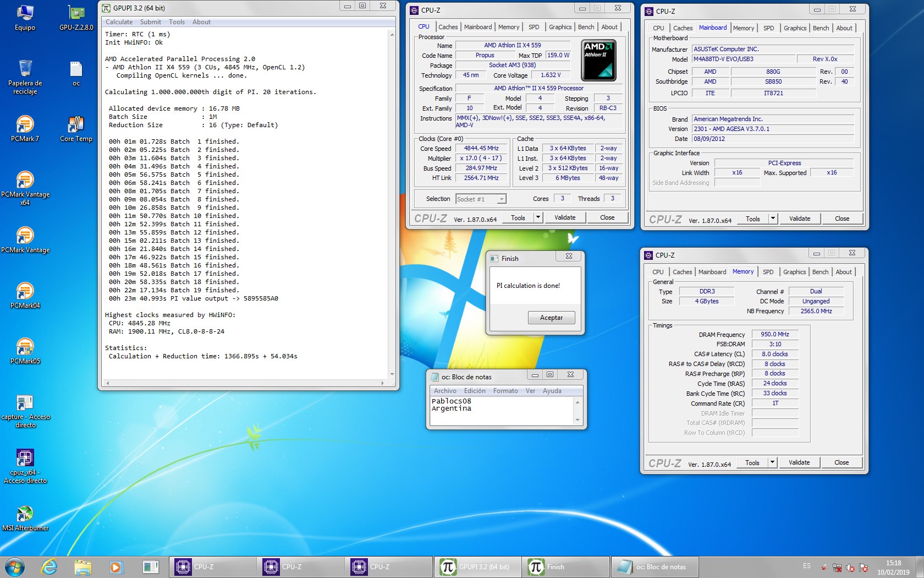Click Validate in CPU-Z CPU window
The image size is (924, 578).
(x=565, y=217)
